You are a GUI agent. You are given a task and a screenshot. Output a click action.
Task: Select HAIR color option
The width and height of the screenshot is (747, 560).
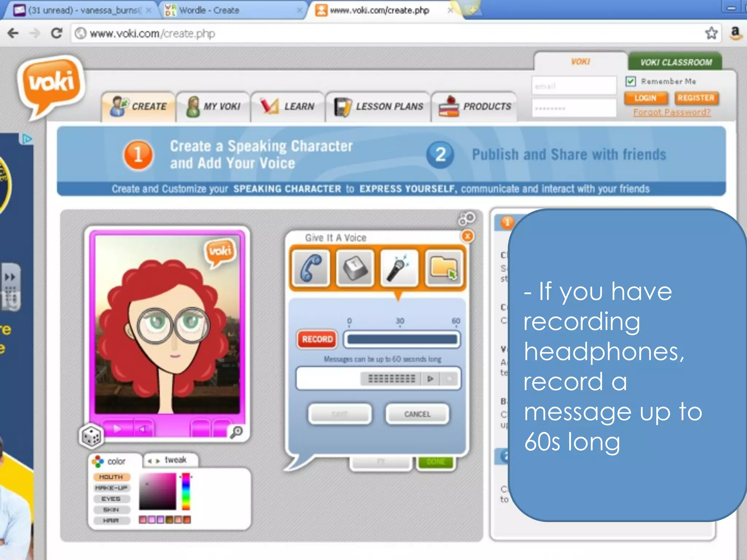111,521
